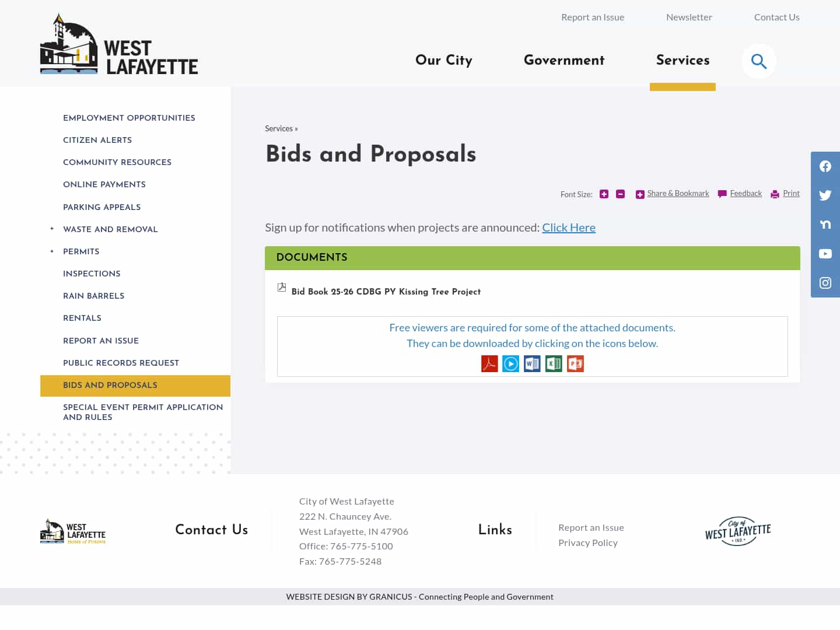Decrease font size with minus button
Image resolution: width=840 pixels, height=630 pixels.
point(620,194)
